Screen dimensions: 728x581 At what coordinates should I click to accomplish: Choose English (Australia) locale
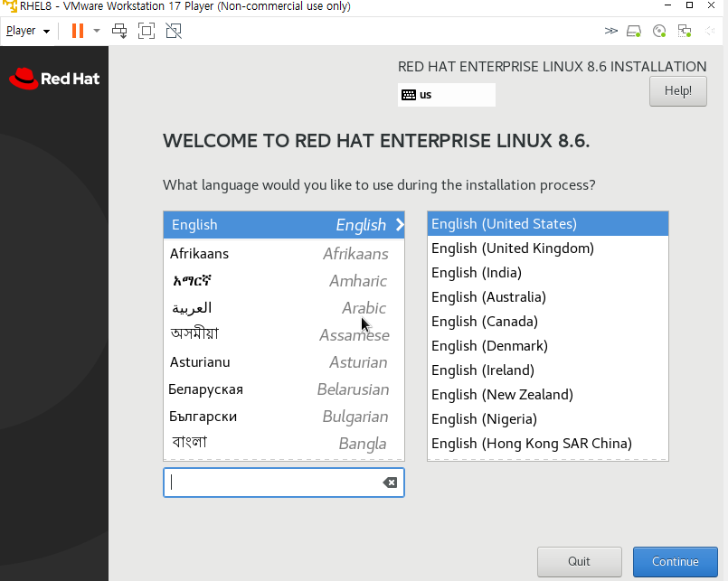(x=548, y=297)
